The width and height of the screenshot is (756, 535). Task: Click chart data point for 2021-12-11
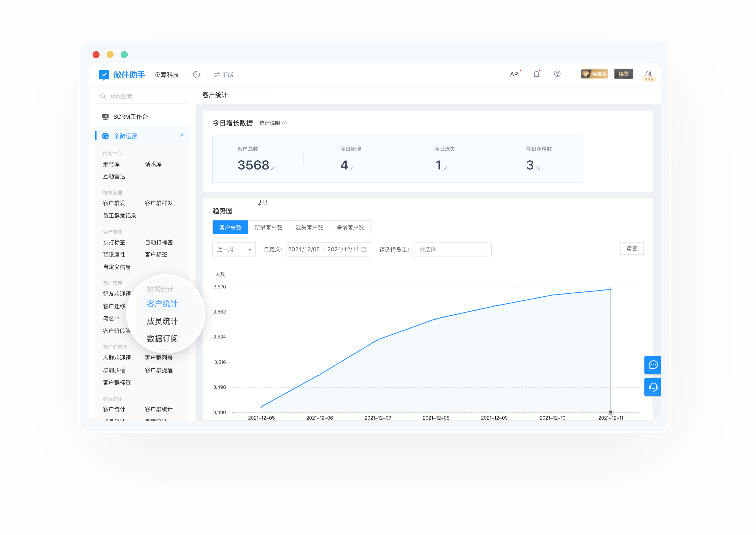[x=610, y=290]
